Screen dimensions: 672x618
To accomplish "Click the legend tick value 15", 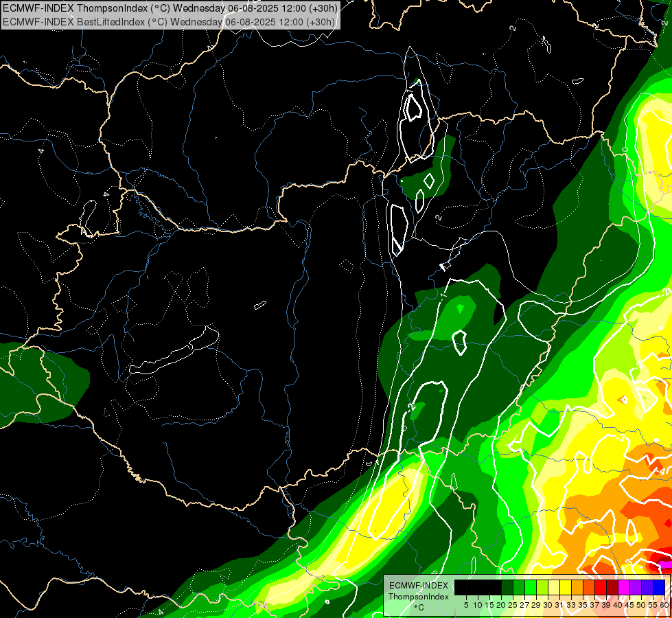I will (x=489, y=605).
